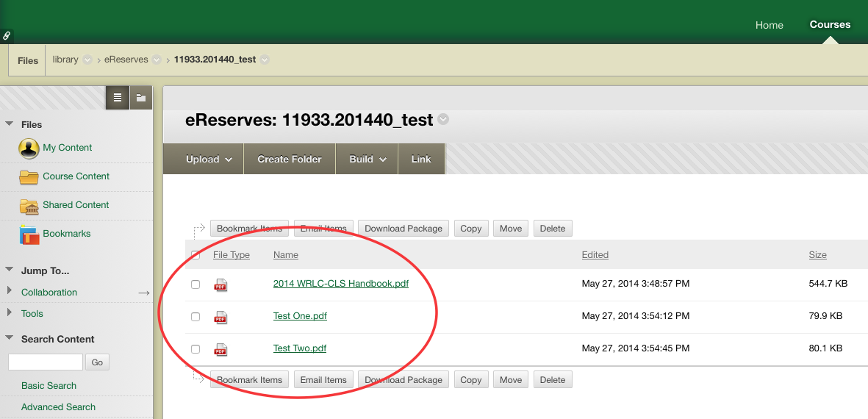Click the Course Content folder icon
The image size is (868, 419).
[x=29, y=176]
